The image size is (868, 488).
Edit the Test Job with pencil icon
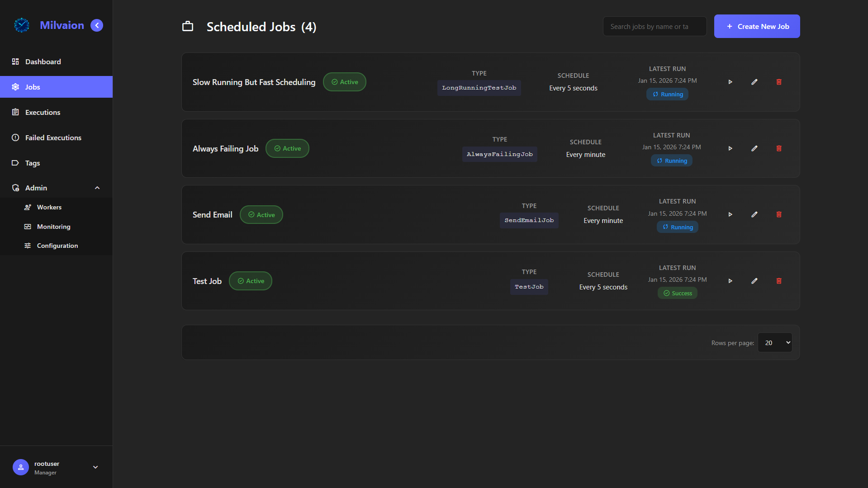coord(754,281)
